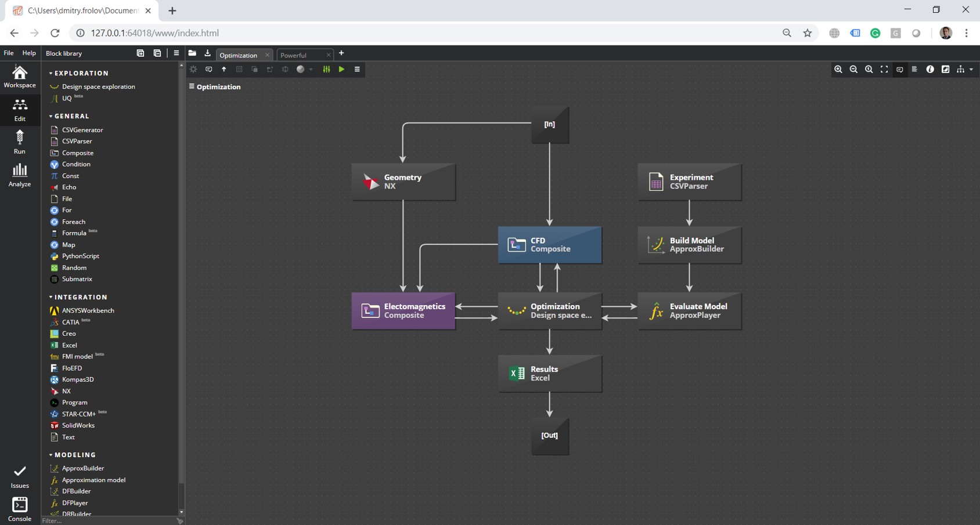Click expand-all icon in Block library header
Screen dimensions: 980x525
[x=140, y=53]
